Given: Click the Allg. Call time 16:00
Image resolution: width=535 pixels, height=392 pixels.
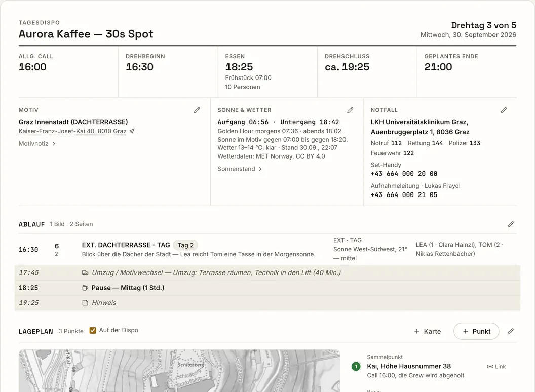Looking at the screenshot, I should tap(32, 67).
